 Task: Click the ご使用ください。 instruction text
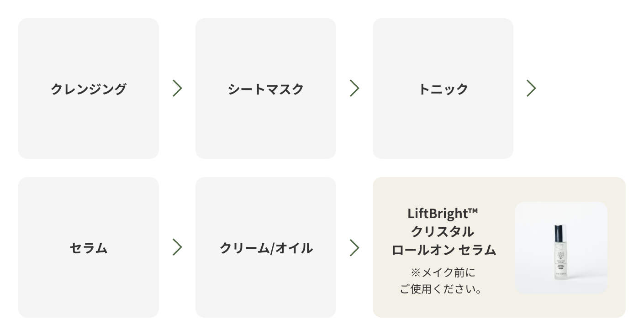(x=443, y=289)
